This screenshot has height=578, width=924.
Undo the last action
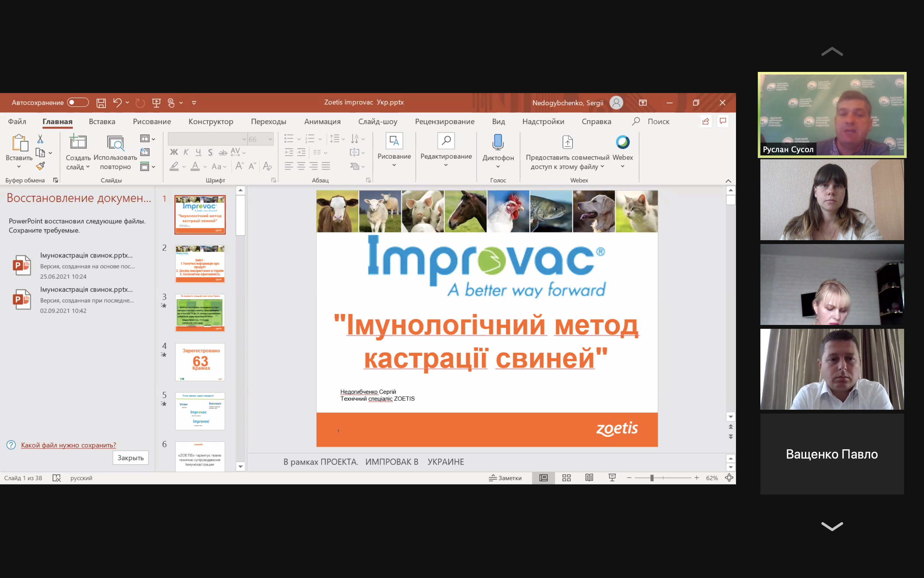[117, 102]
